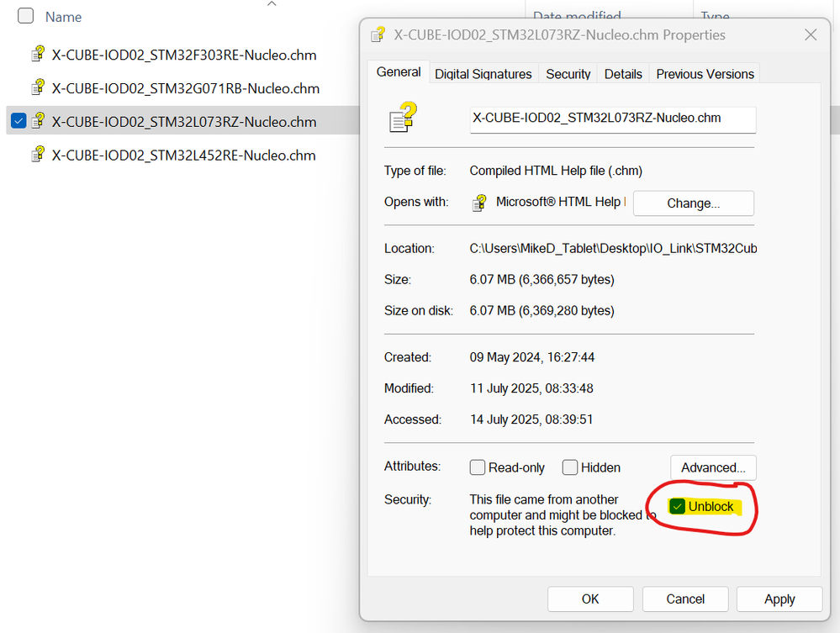The image size is (840, 633).
Task: Click the large CHM icon beside the filename field
Action: [403, 118]
